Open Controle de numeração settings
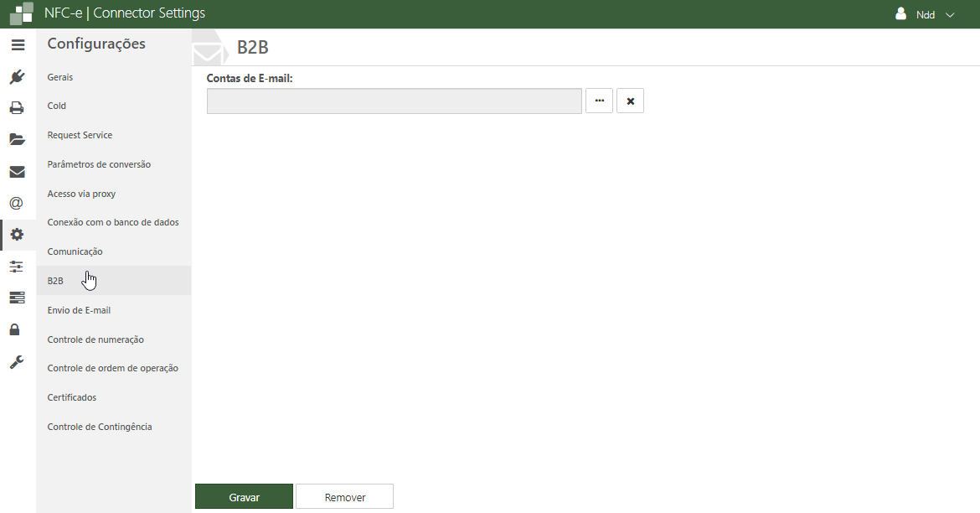The height and width of the screenshot is (513, 980). tap(95, 339)
